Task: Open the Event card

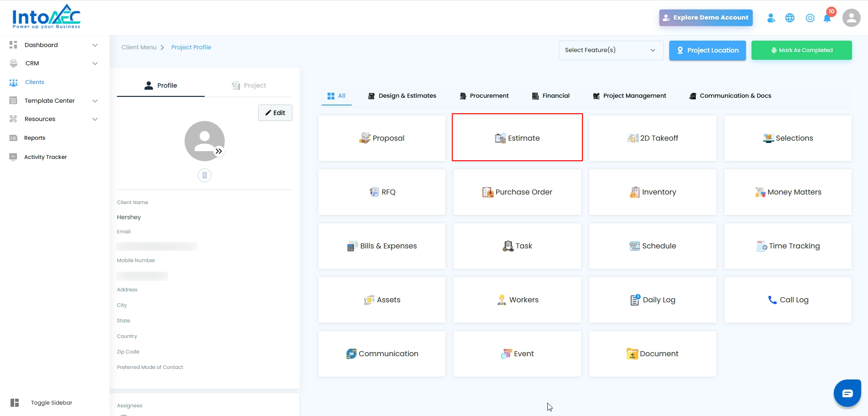Action: 517,353
